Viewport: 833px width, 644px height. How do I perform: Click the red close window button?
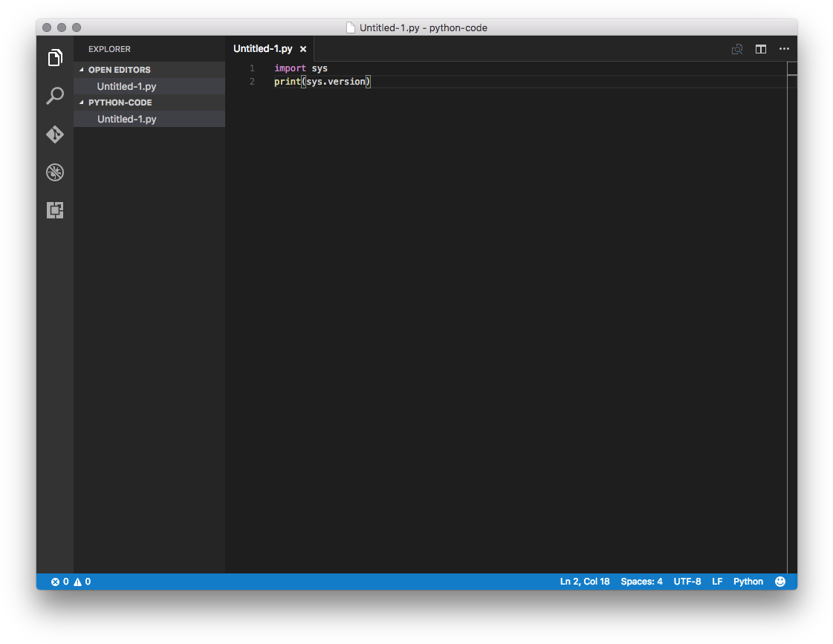coord(47,27)
